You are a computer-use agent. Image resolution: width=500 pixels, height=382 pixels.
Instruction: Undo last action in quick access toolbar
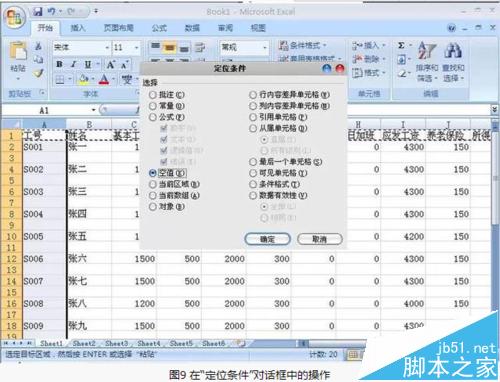[51, 12]
